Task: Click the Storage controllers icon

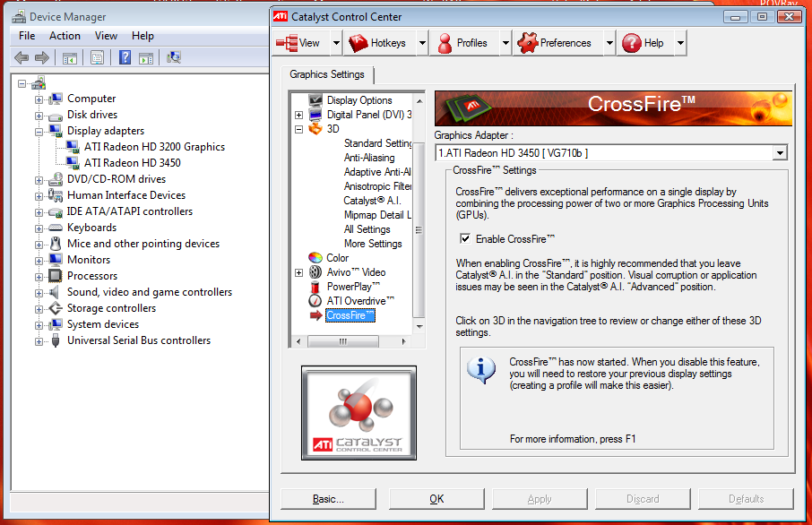Action: pyautogui.click(x=56, y=308)
